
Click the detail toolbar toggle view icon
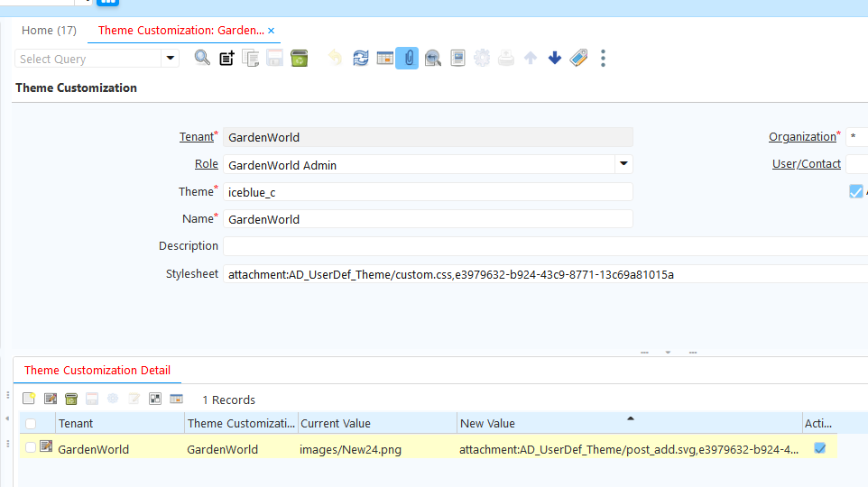pos(176,399)
